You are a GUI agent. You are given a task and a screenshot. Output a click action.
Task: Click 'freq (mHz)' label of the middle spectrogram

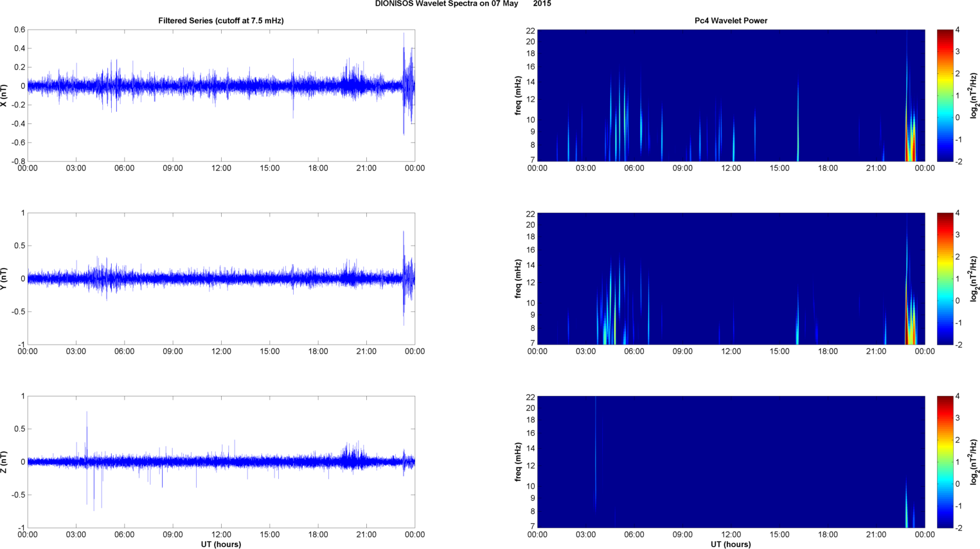coord(518,278)
